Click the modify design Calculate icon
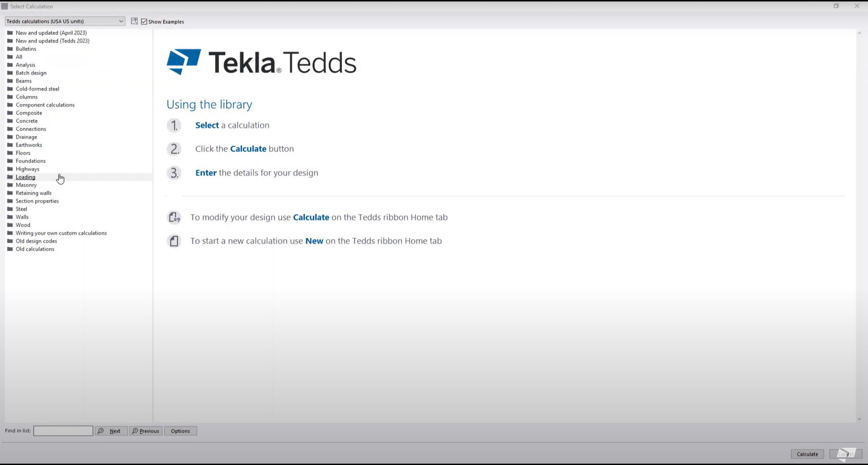The image size is (868, 465). point(174,217)
